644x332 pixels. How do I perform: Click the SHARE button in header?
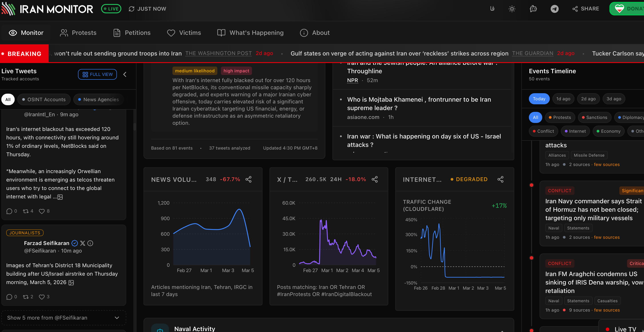pyautogui.click(x=586, y=9)
